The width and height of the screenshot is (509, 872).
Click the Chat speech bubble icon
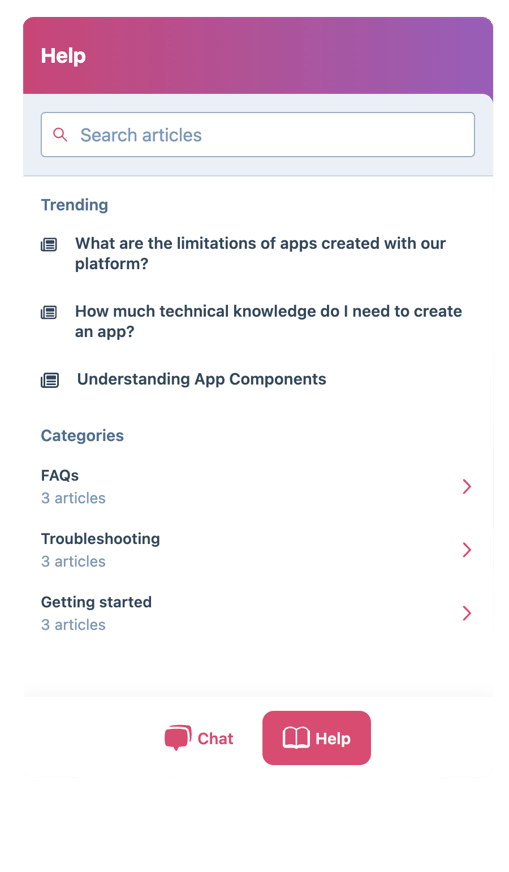[x=178, y=738]
